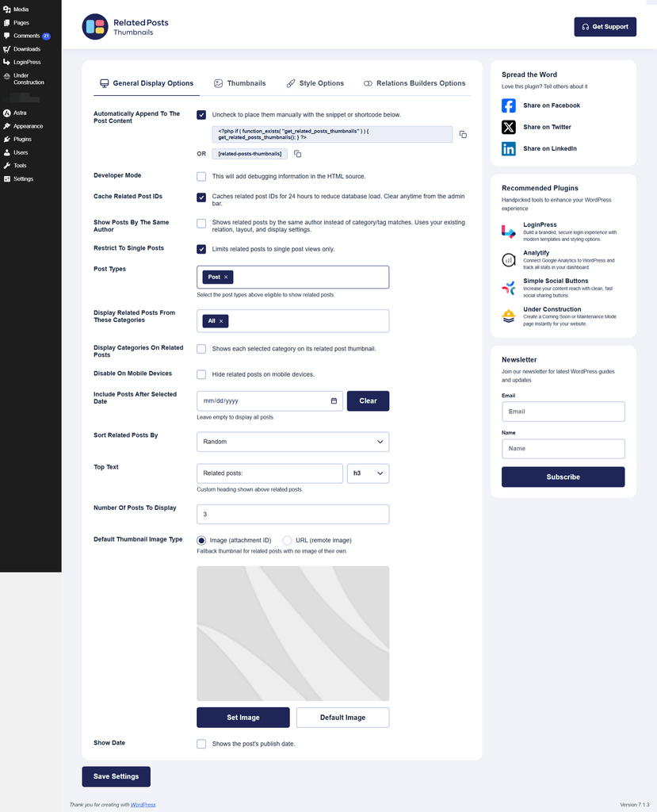Enable Developer Mode checkbox
The width and height of the screenshot is (657, 812).
[201, 177]
